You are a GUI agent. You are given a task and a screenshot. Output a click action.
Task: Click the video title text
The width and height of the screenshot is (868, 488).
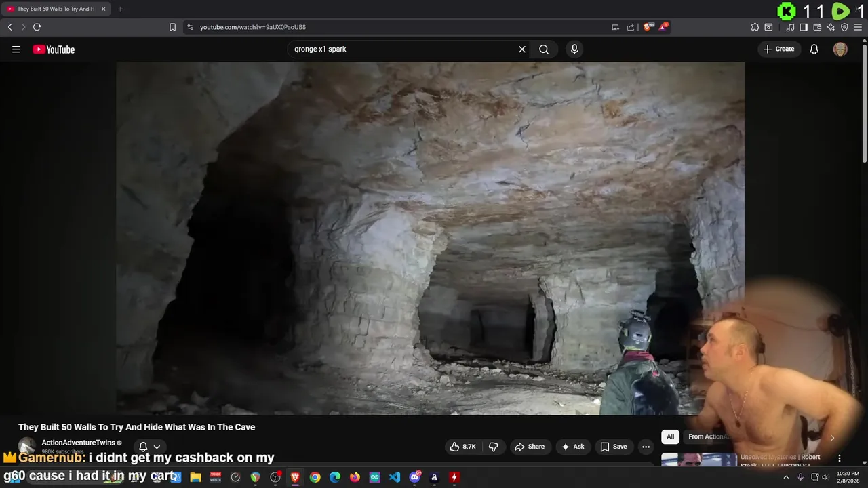pyautogui.click(x=136, y=427)
